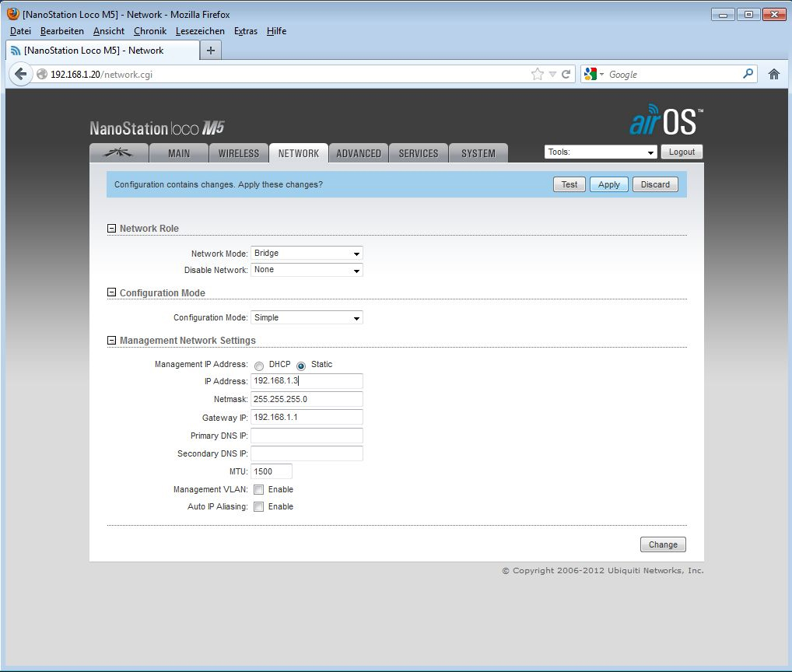This screenshot has width=792, height=672.
Task: Click the bookmark star icon
Action: point(538,74)
